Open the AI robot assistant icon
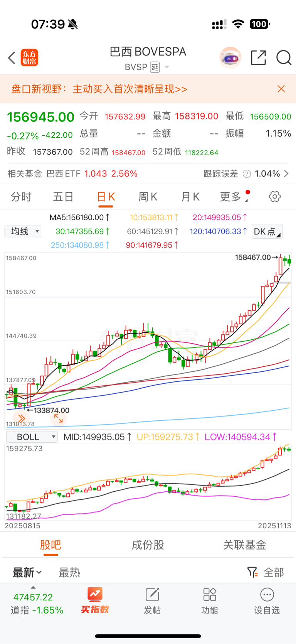Screen dimensions: 296x644 tap(230, 58)
